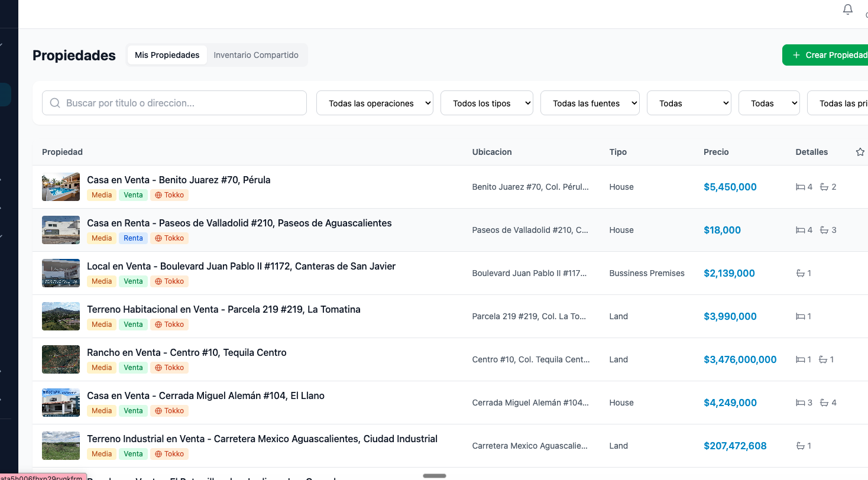Click bed icon on Benito Juarez row
Image resolution: width=868 pixels, height=480 pixels.
coord(800,187)
